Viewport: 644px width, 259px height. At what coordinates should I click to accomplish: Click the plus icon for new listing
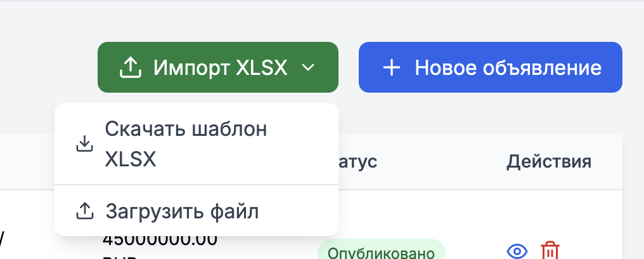[392, 67]
